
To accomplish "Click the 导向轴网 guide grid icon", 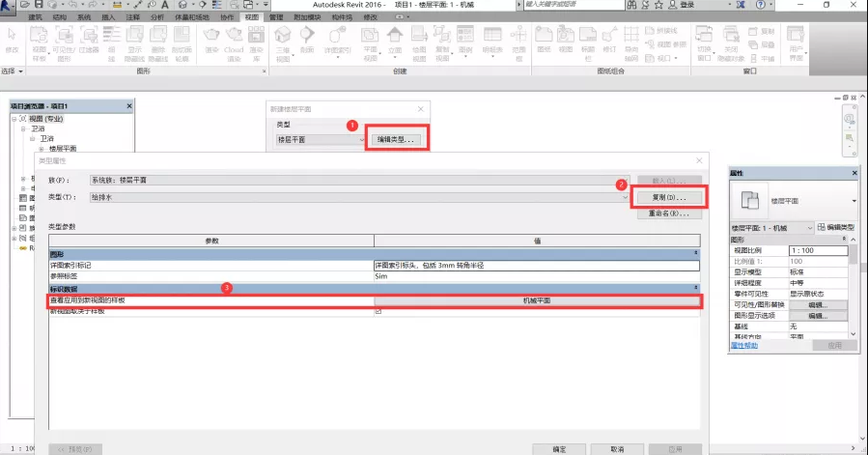I will pos(631,43).
